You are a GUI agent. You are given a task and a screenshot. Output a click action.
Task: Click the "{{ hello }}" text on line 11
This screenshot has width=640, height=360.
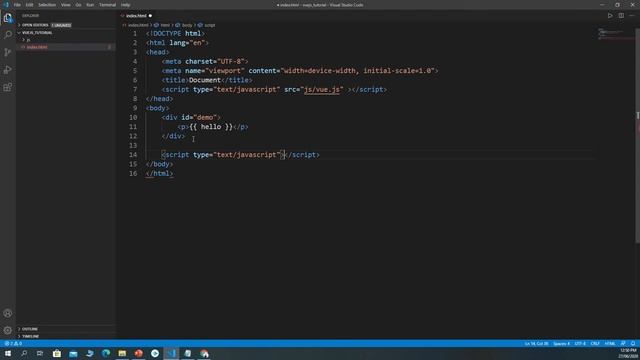211,127
